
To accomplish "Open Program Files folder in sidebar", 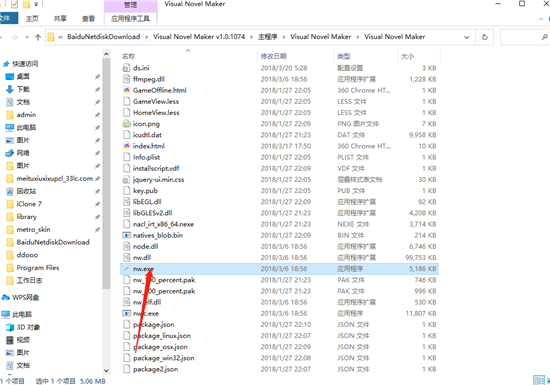I will click(38, 268).
